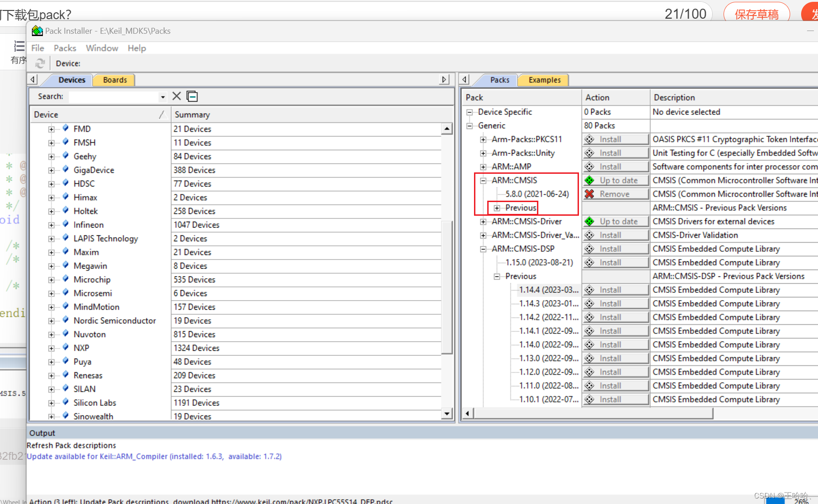Click the blue diamond icon beside Holtek
Viewport: 818px width, 504px height.
point(66,210)
